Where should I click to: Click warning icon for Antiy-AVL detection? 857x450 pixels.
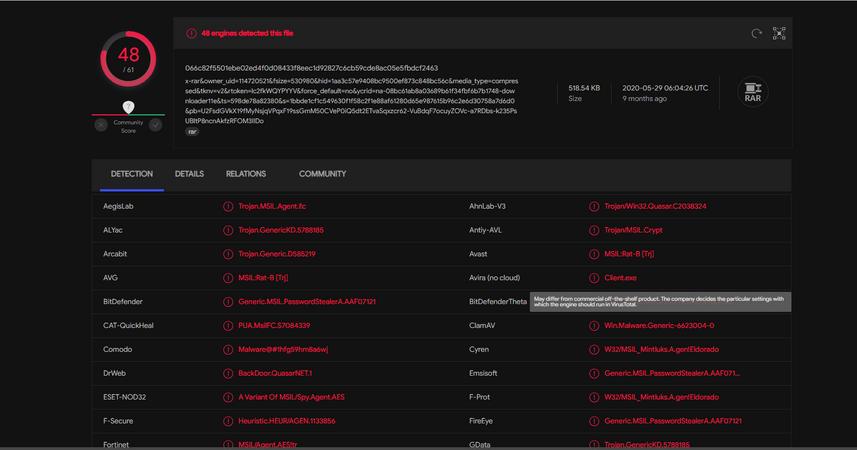coord(594,230)
